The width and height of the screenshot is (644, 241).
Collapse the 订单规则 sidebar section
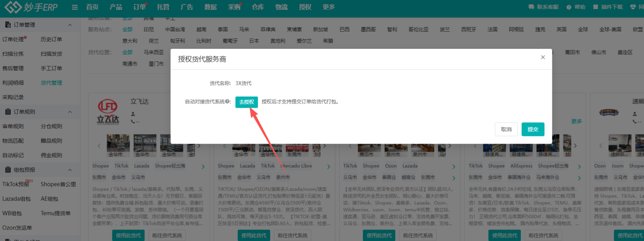[70, 112]
